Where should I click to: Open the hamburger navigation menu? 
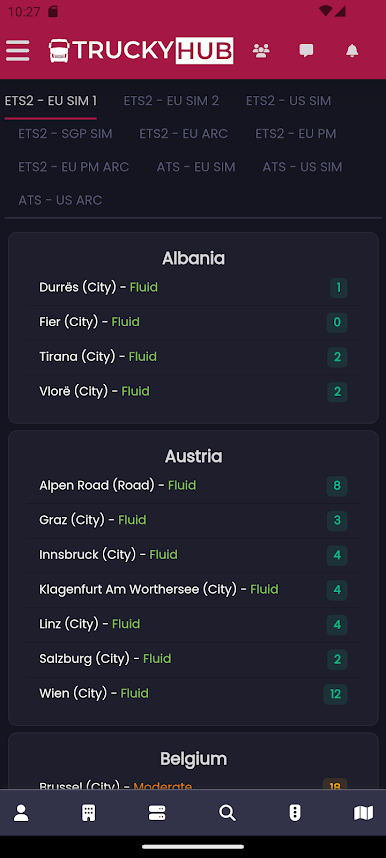coord(18,51)
